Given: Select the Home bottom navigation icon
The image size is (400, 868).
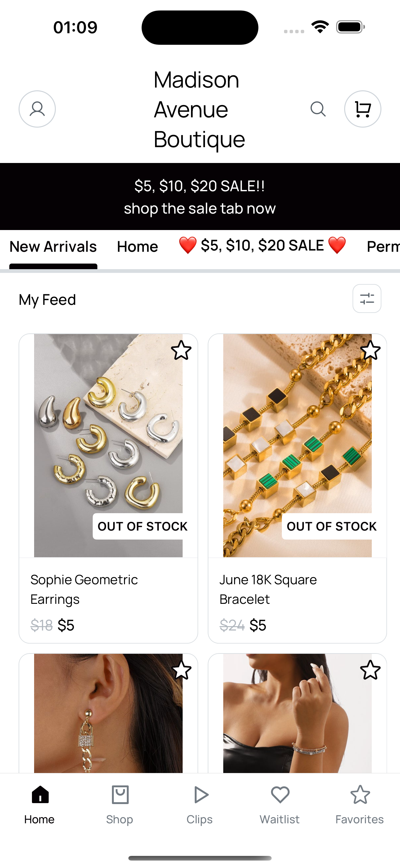Looking at the screenshot, I should [40, 805].
